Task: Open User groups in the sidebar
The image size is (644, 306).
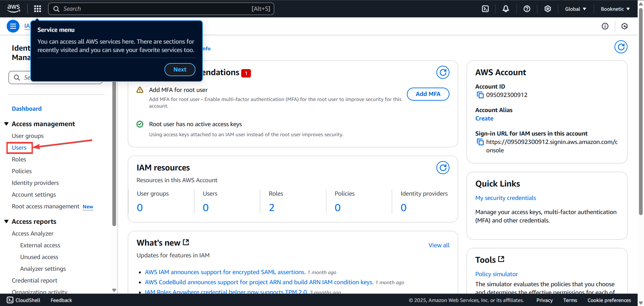Action: pyautogui.click(x=28, y=136)
